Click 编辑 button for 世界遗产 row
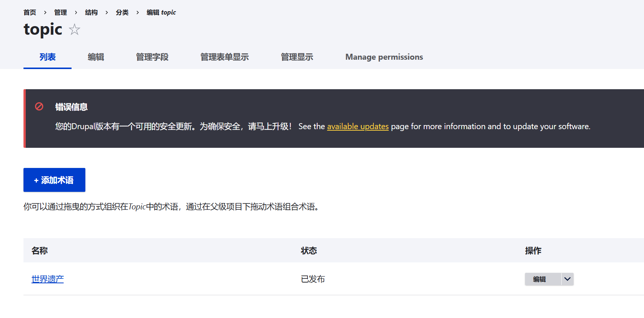This screenshot has height=318, width=644. coord(539,279)
